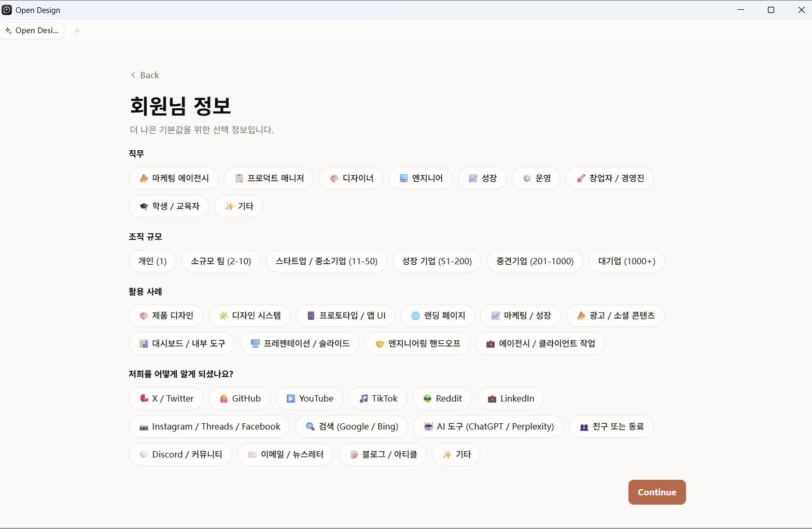Pick the 디자이너 role option

click(351, 178)
